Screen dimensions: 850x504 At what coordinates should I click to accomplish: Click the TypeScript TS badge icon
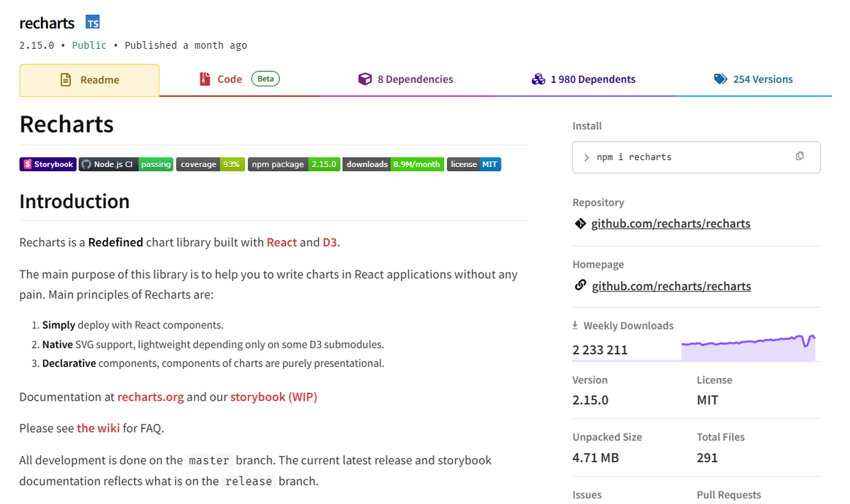click(x=93, y=23)
